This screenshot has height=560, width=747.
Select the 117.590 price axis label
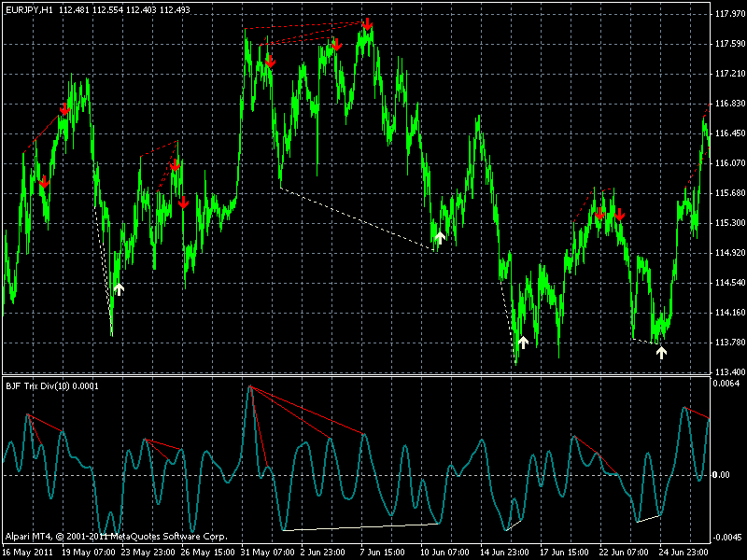pyautogui.click(x=729, y=44)
